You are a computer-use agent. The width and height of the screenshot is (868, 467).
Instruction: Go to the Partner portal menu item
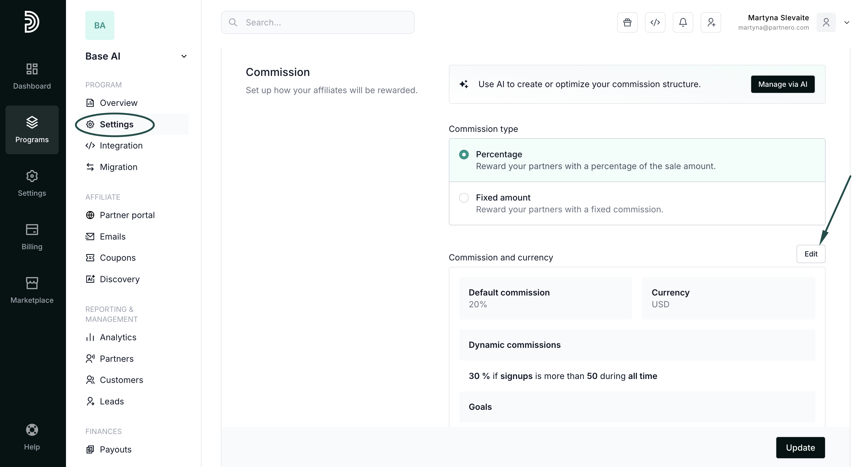[127, 215]
